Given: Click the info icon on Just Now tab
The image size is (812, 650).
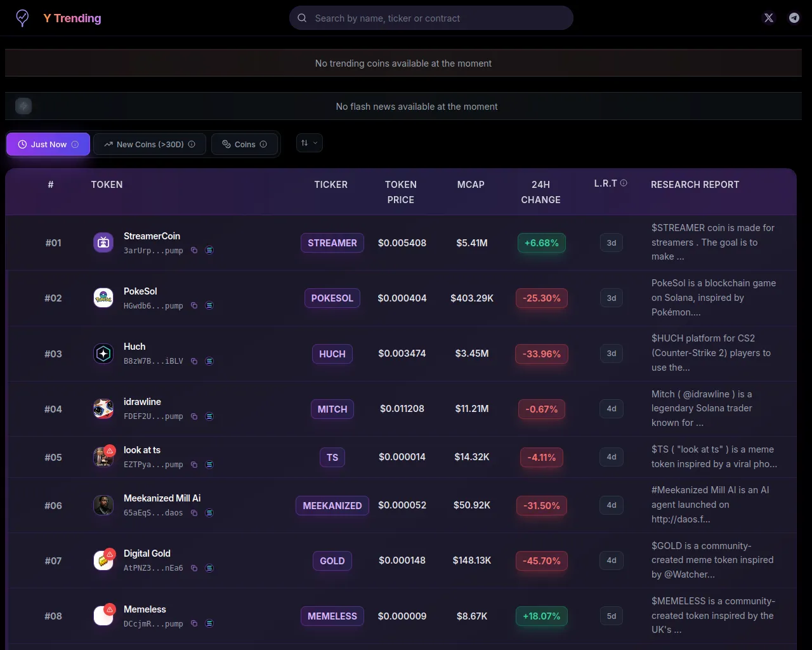Looking at the screenshot, I should [75, 145].
